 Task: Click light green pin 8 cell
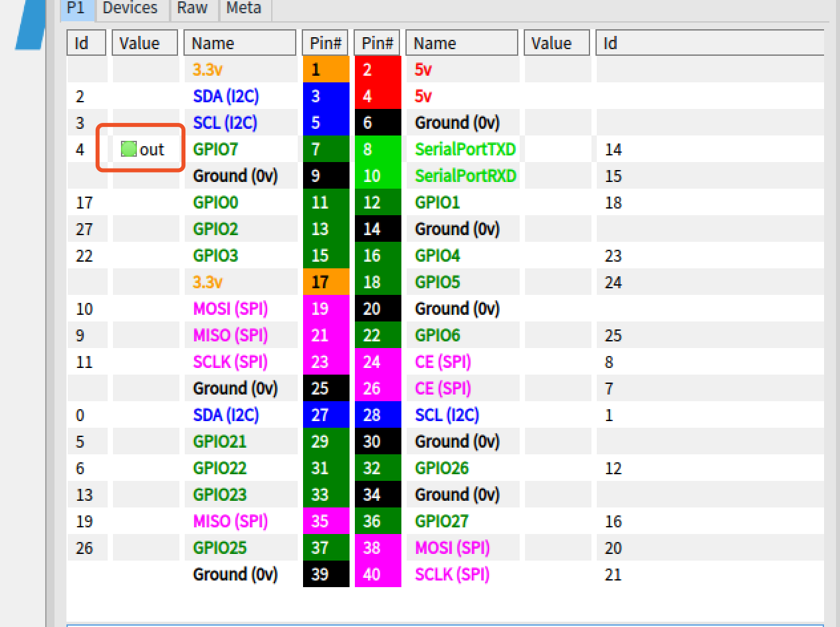coord(377,149)
